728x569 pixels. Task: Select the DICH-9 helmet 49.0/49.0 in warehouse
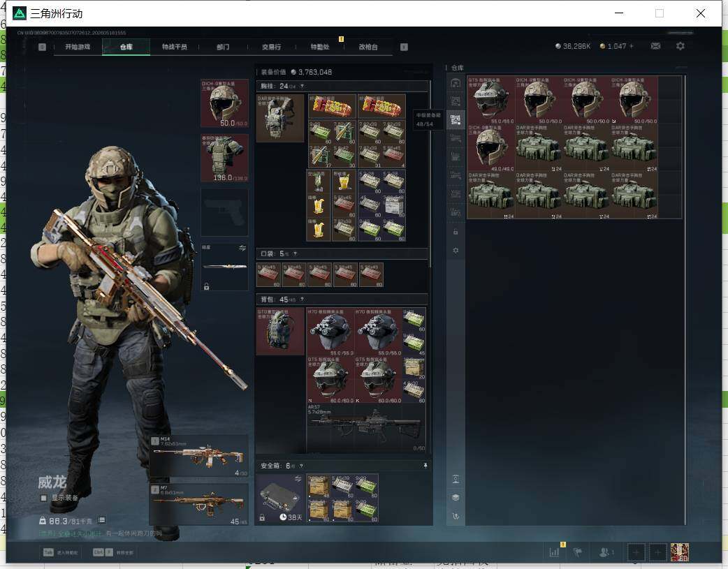(491, 147)
